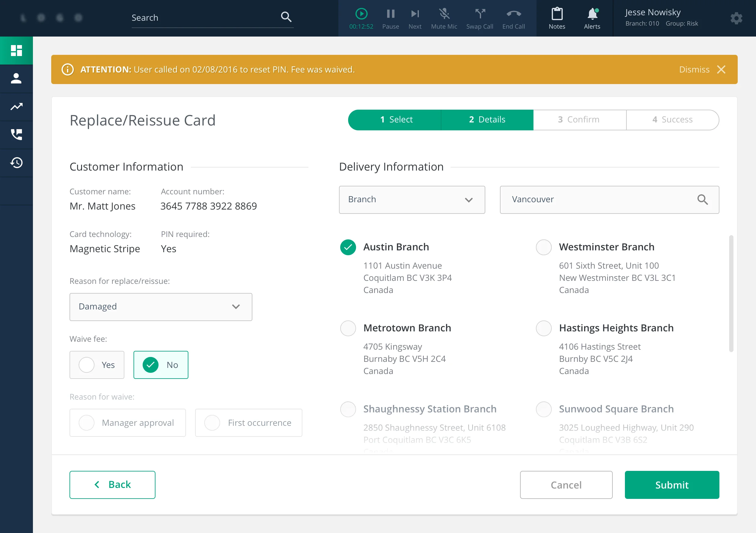The height and width of the screenshot is (533, 756).
Task: Click the Back button
Action: [x=112, y=485]
